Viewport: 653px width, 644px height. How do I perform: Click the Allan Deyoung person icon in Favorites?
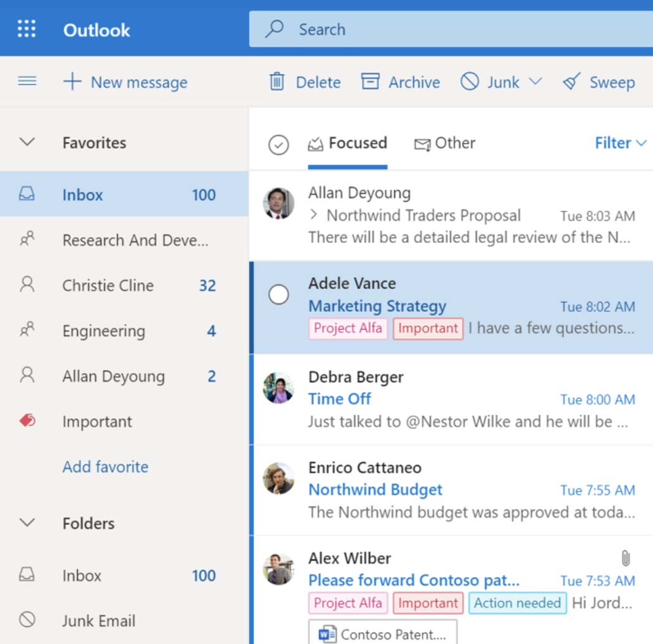(27, 375)
